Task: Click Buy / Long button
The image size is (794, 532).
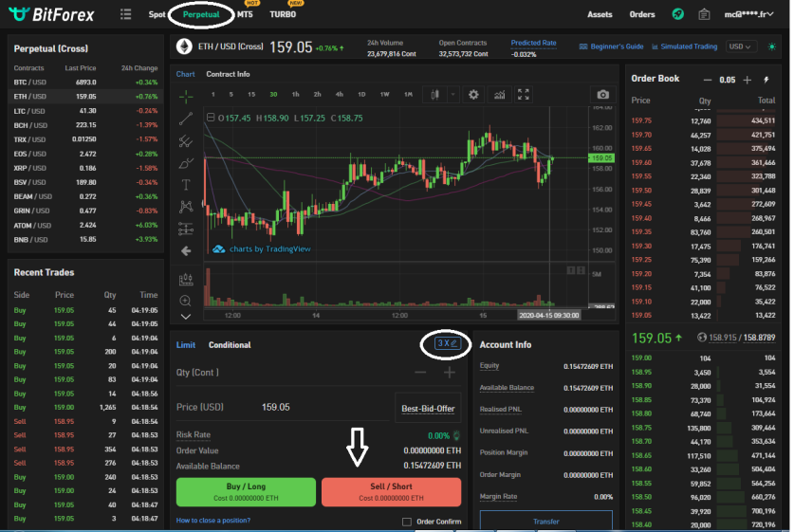Action: pos(246,491)
